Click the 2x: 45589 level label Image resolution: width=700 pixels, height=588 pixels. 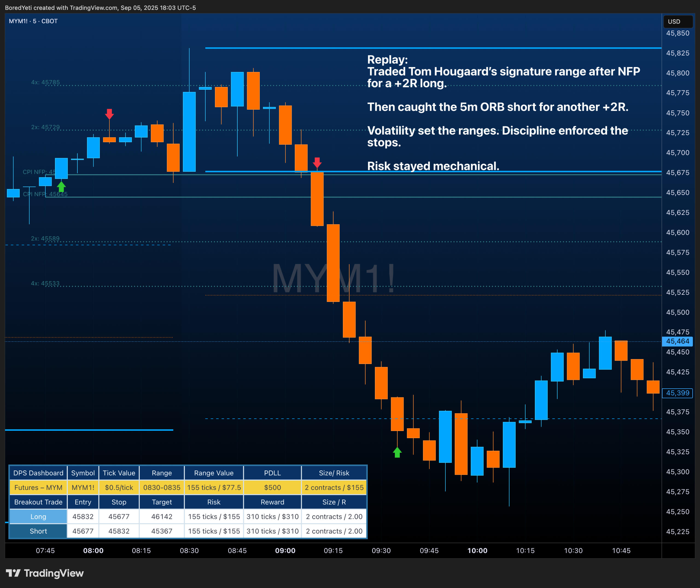[x=45, y=238]
